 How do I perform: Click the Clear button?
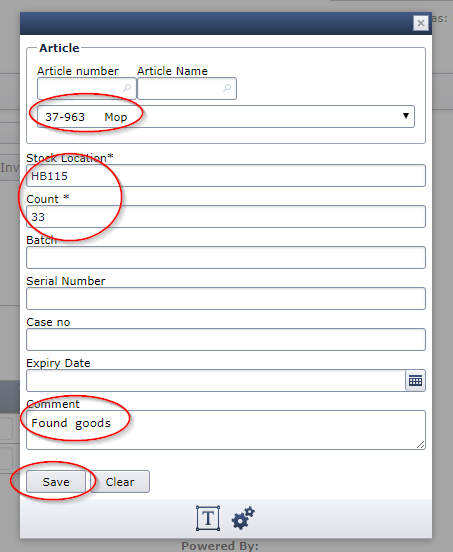[x=120, y=482]
